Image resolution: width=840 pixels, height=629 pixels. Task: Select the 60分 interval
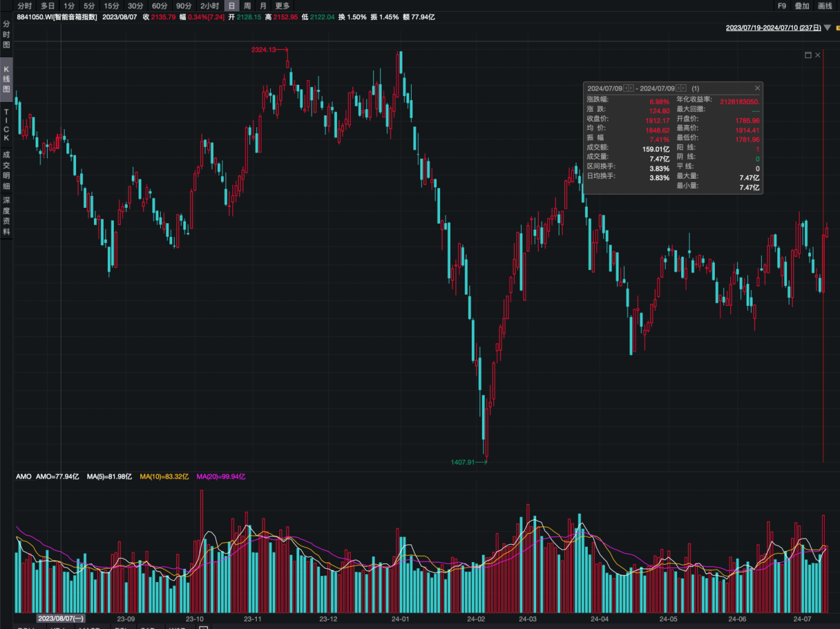[160, 5]
